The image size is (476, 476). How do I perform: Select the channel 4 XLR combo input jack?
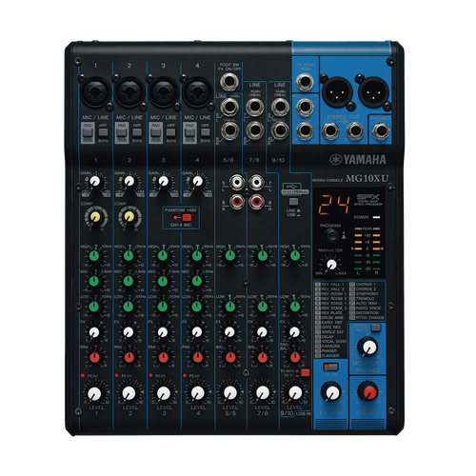[197, 92]
